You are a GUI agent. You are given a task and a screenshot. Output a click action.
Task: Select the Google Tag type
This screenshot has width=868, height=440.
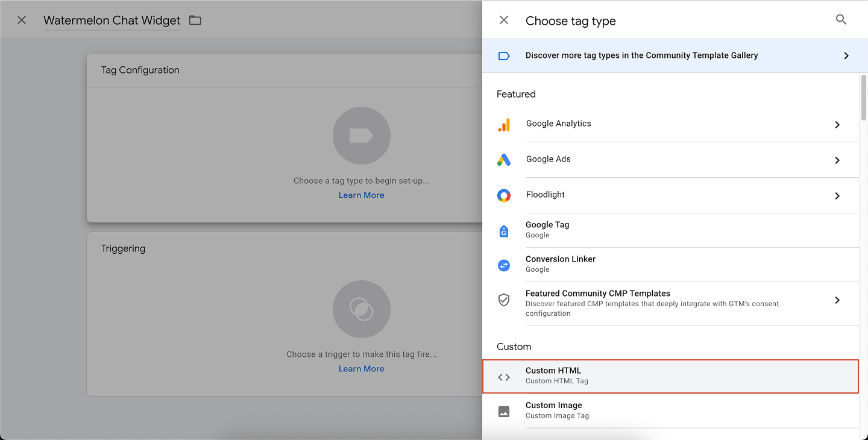pyautogui.click(x=670, y=230)
